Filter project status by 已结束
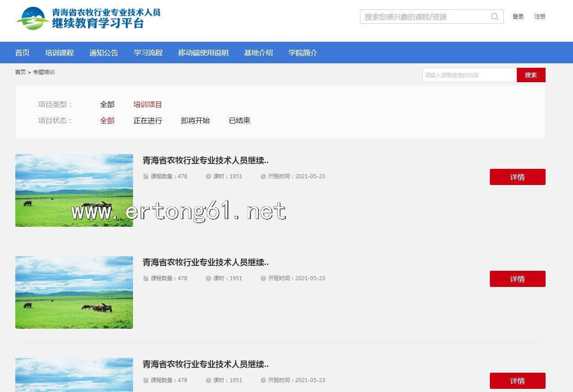This screenshot has width=573, height=392. [x=240, y=120]
